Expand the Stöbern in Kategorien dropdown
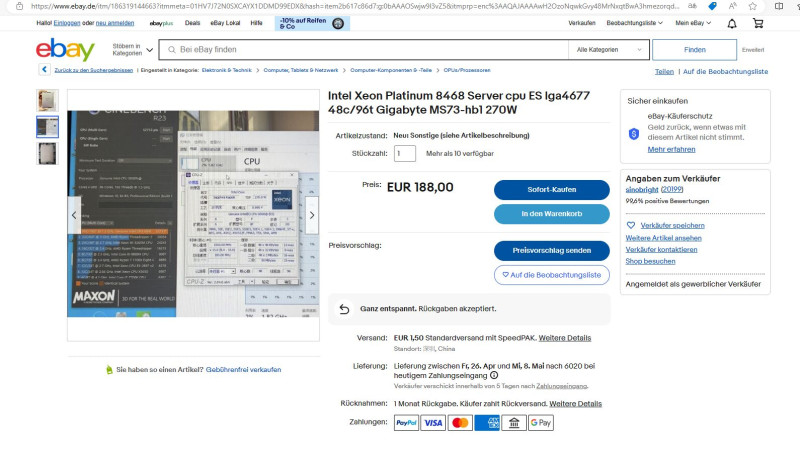 coord(133,50)
